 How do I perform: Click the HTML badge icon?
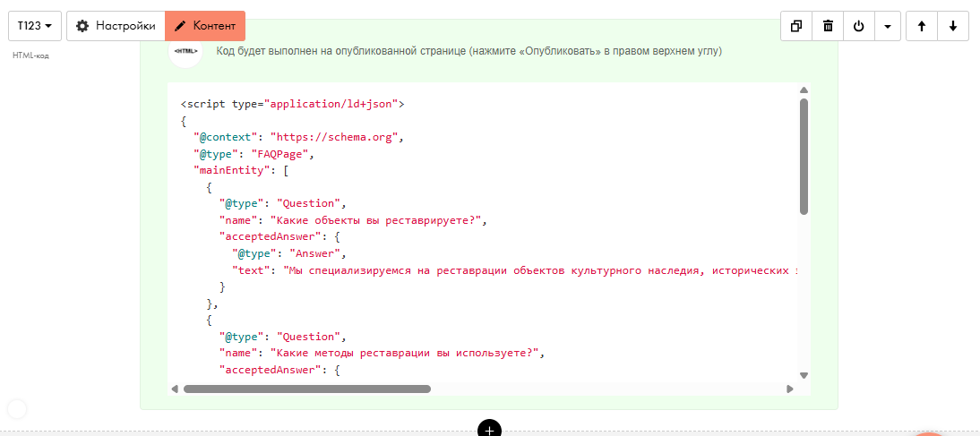185,51
